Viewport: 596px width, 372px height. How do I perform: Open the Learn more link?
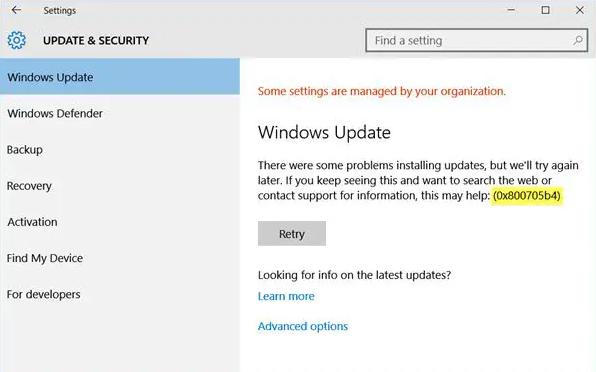286,296
